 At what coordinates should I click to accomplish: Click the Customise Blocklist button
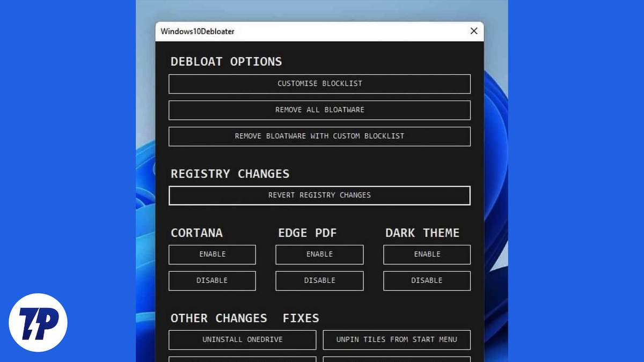319,84
